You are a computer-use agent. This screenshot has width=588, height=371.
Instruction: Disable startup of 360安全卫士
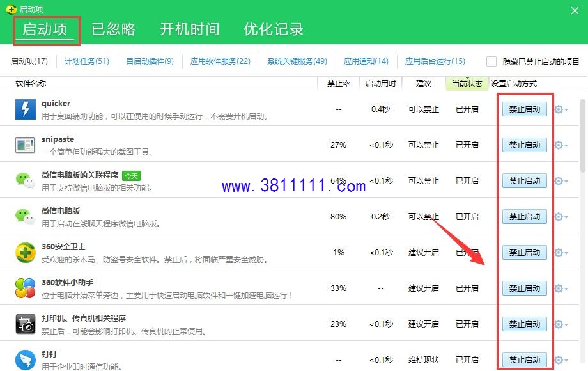(524, 253)
